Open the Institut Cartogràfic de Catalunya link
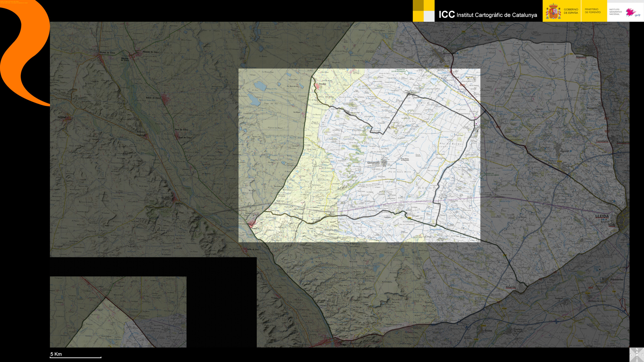Viewport: 644px width, 362px height. pyautogui.click(x=497, y=15)
